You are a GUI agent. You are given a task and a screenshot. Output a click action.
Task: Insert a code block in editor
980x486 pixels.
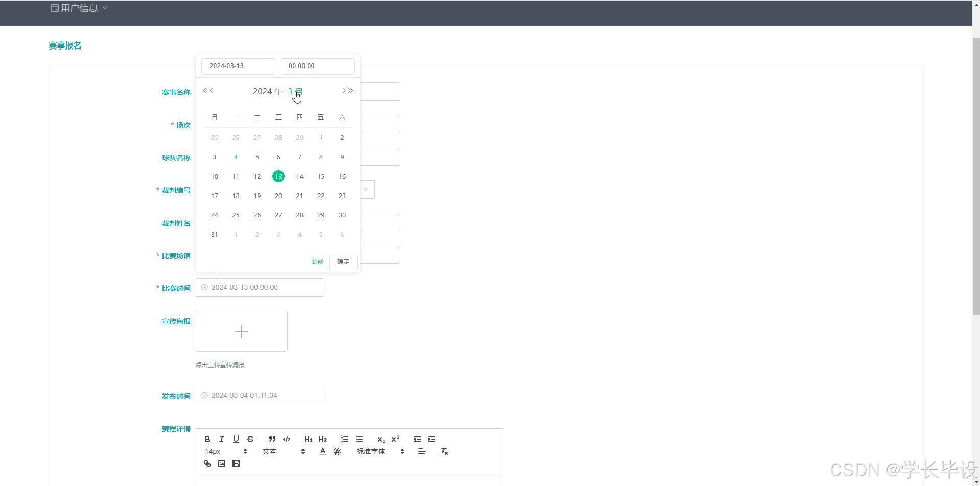point(287,439)
